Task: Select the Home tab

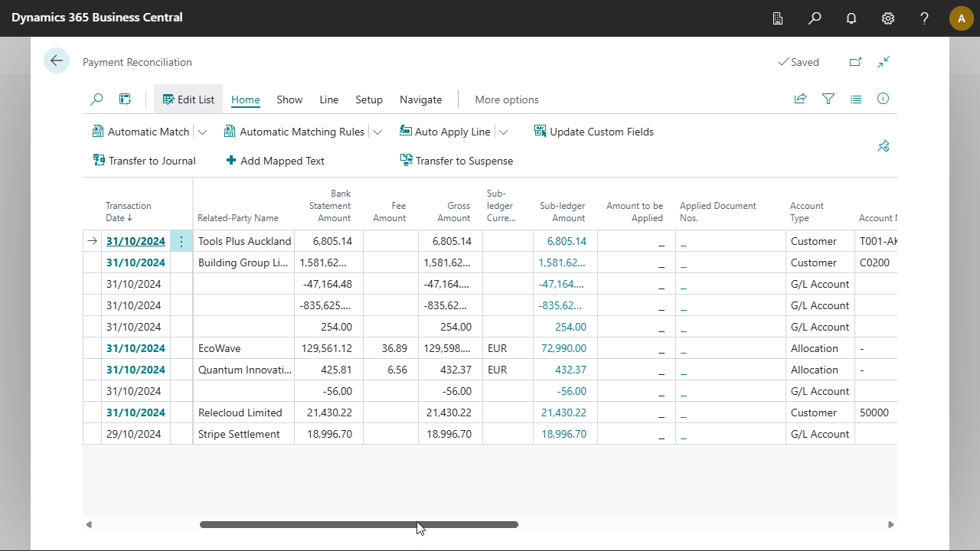Action: [246, 99]
